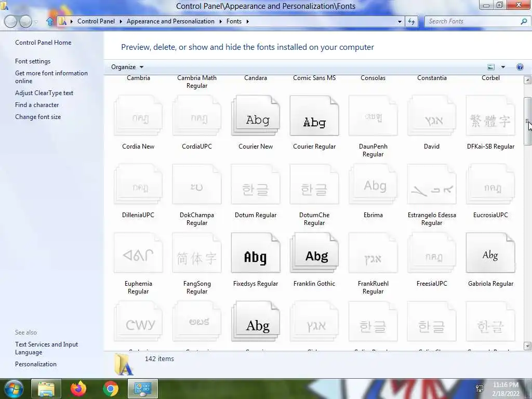Select the Cordia New font icon
532x399 pixels.
pyautogui.click(x=138, y=116)
